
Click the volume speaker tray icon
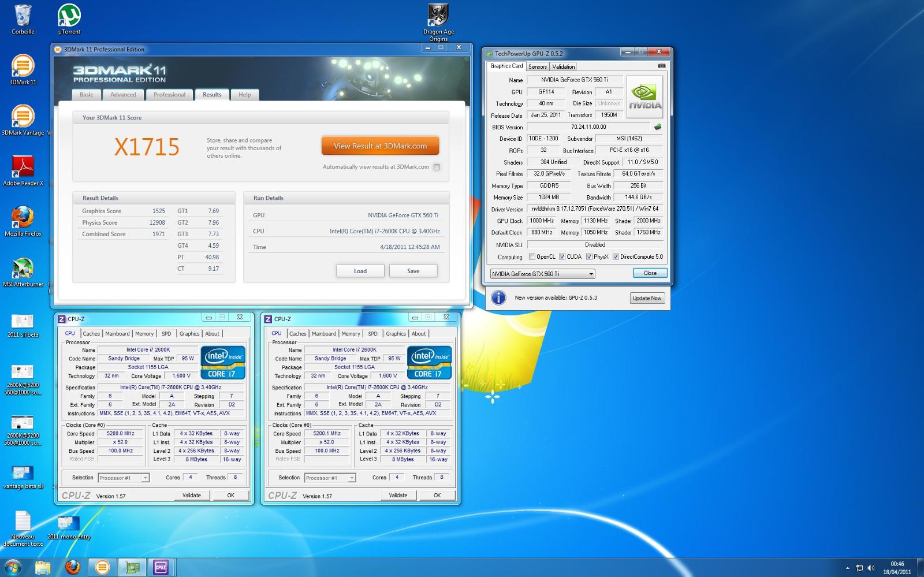coord(871,568)
